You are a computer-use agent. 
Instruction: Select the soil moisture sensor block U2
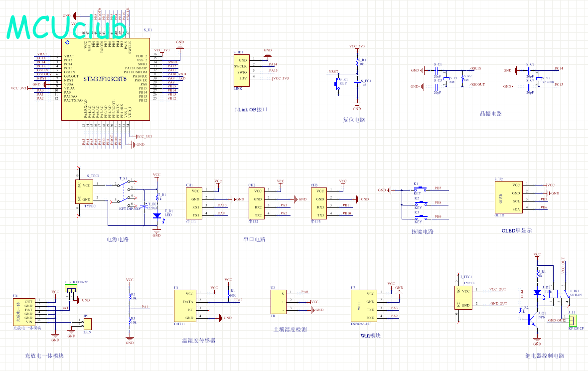point(278,301)
